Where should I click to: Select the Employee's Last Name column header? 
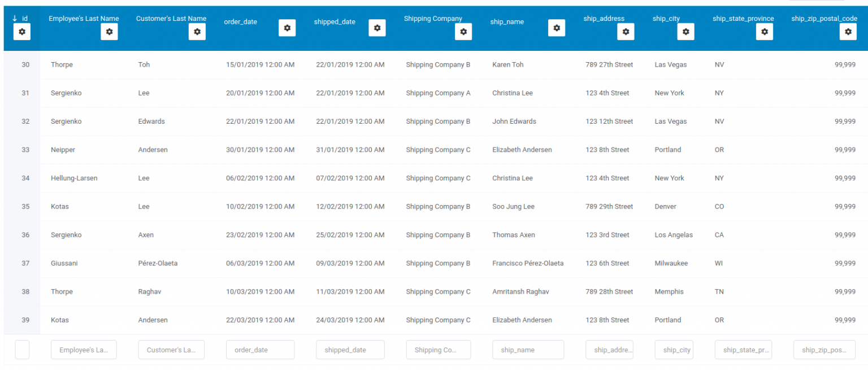click(x=84, y=18)
